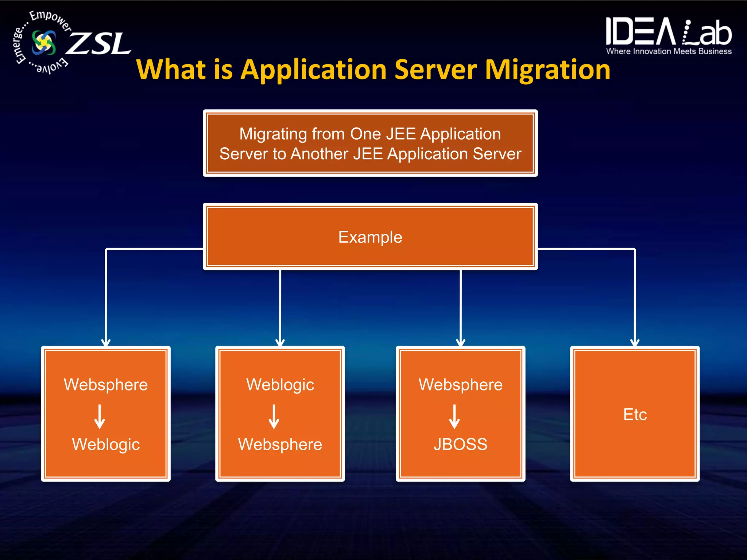Click the ZSL circular logo emblem
The image size is (747, 560).
pyautogui.click(x=44, y=43)
